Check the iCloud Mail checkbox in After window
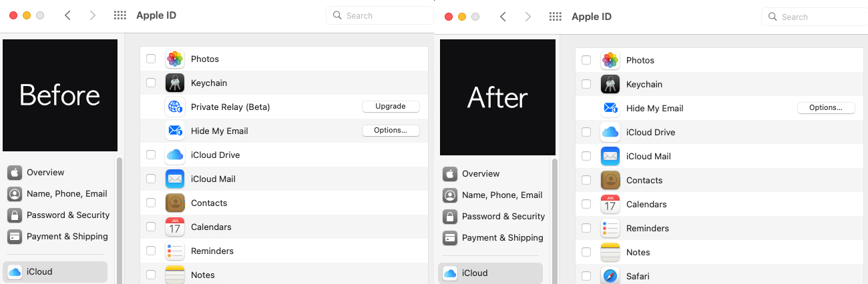This screenshot has height=284, width=868. (586, 156)
